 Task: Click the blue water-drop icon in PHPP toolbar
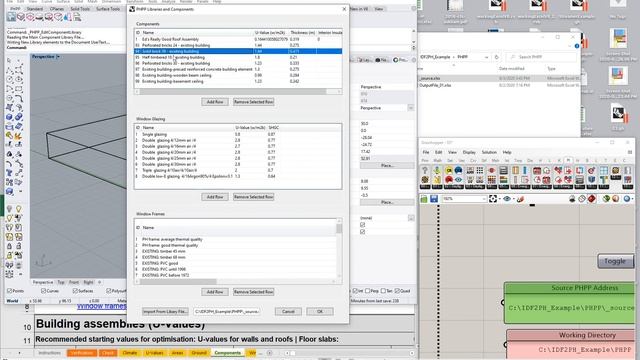[x=68, y=17]
